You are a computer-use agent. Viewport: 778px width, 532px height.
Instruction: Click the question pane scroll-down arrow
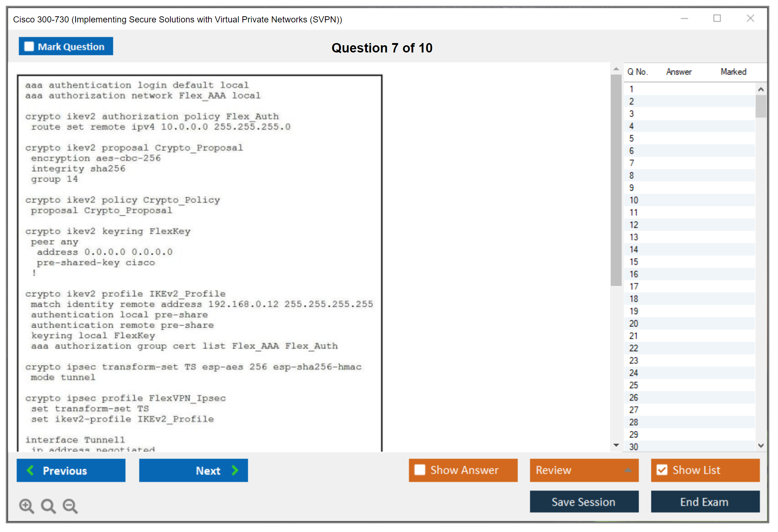coord(616,445)
